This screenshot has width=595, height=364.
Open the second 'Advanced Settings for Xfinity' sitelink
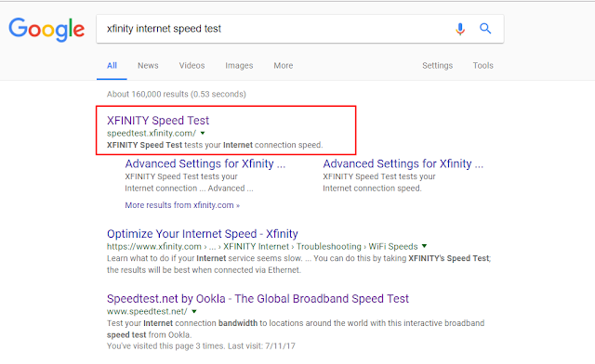(403, 163)
